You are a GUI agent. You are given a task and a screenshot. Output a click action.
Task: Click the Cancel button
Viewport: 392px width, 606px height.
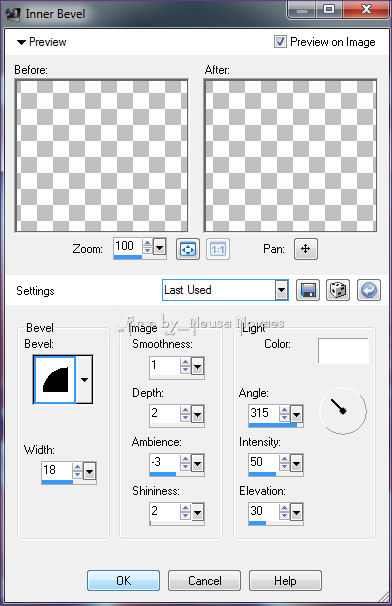click(x=205, y=580)
